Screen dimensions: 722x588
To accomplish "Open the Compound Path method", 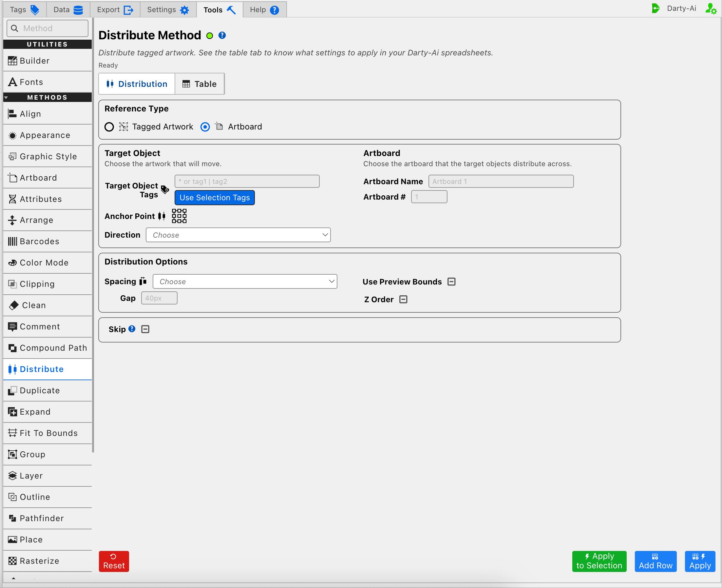I will [x=47, y=348].
